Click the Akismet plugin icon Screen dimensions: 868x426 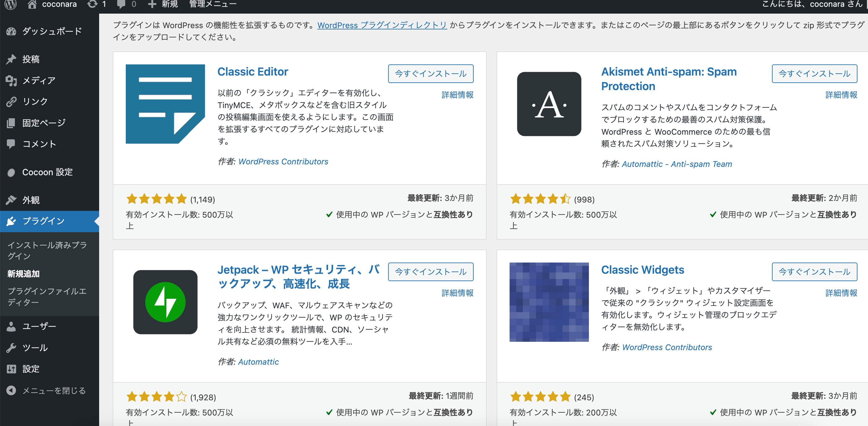(549, 104)
